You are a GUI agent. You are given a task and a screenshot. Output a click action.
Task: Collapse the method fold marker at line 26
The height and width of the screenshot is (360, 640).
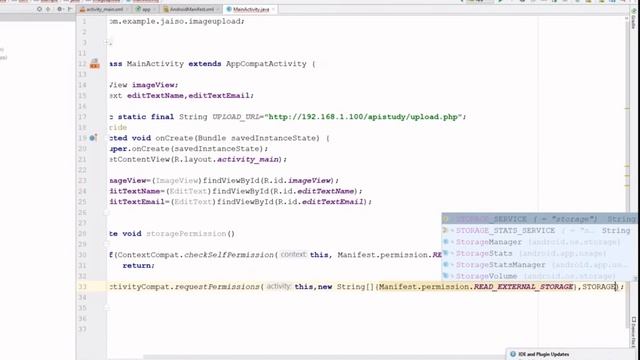click(x=106, y=213)
